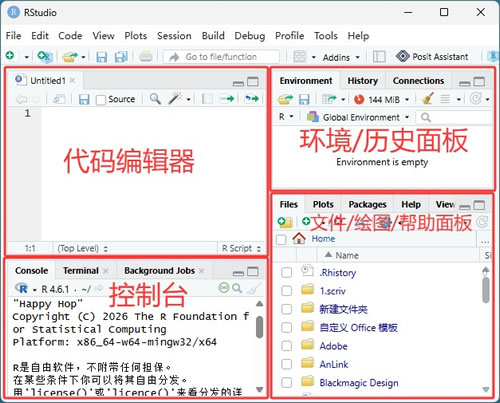Open the Global Environment dropdown
500x403 pixels.
pos(358,117)
